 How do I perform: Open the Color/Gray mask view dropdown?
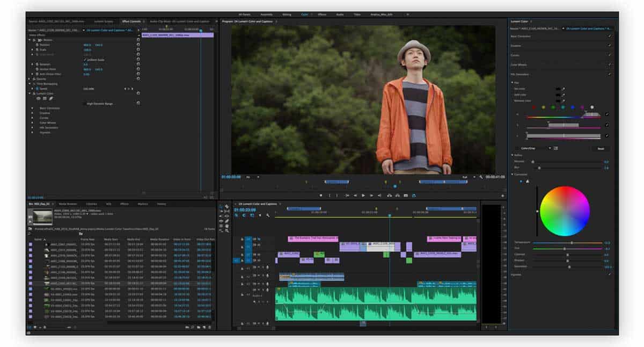point(537,148)
